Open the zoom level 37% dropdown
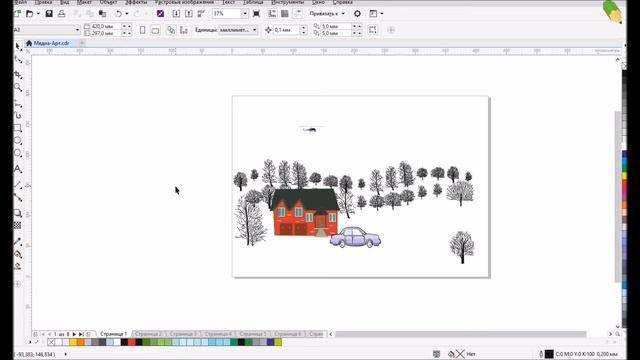640x360 pixels. pos(244,13)
